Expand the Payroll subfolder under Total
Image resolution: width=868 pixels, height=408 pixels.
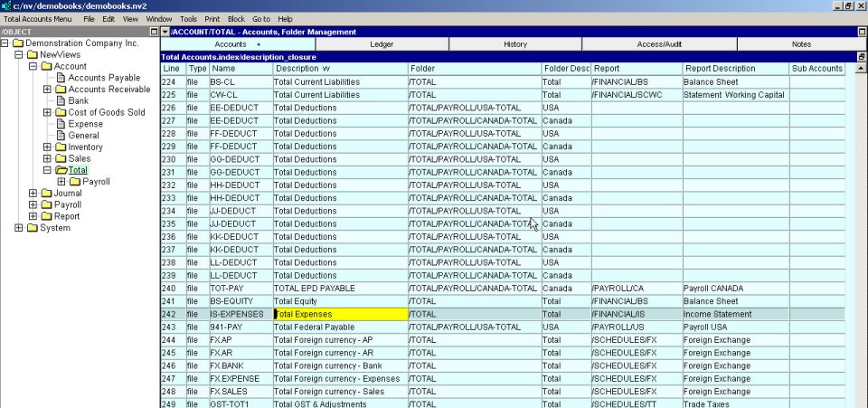(62, 182)
